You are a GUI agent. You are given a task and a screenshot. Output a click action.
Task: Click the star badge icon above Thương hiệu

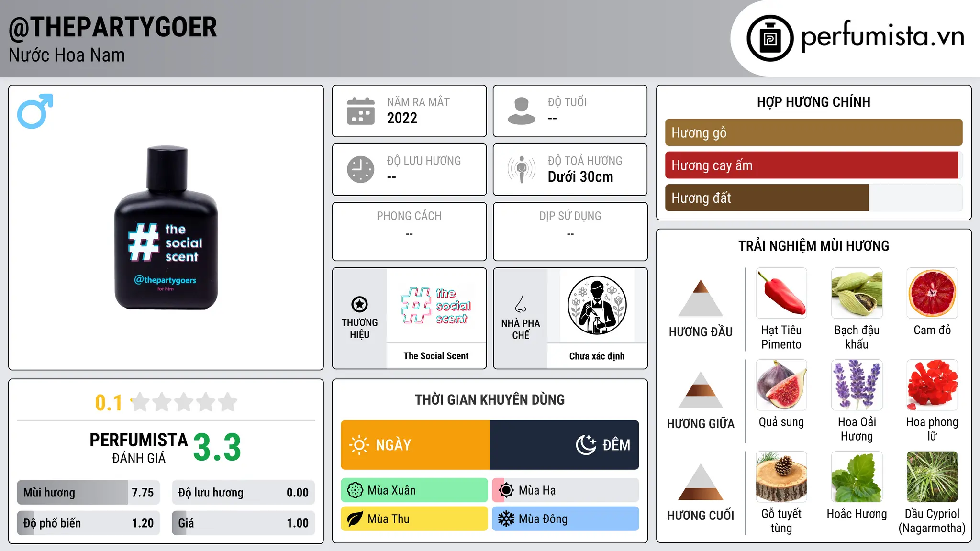[359, 304]
